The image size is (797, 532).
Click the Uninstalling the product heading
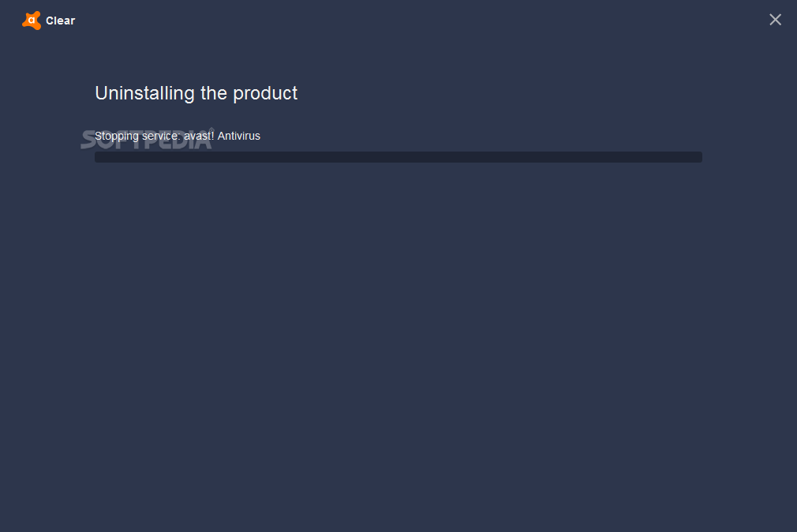click(196, 94)
